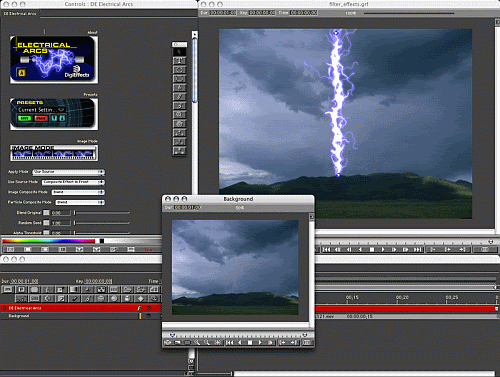Click stop button in Background window transport
The height and width of the screenshot is (377, 500).
[250, 342]
